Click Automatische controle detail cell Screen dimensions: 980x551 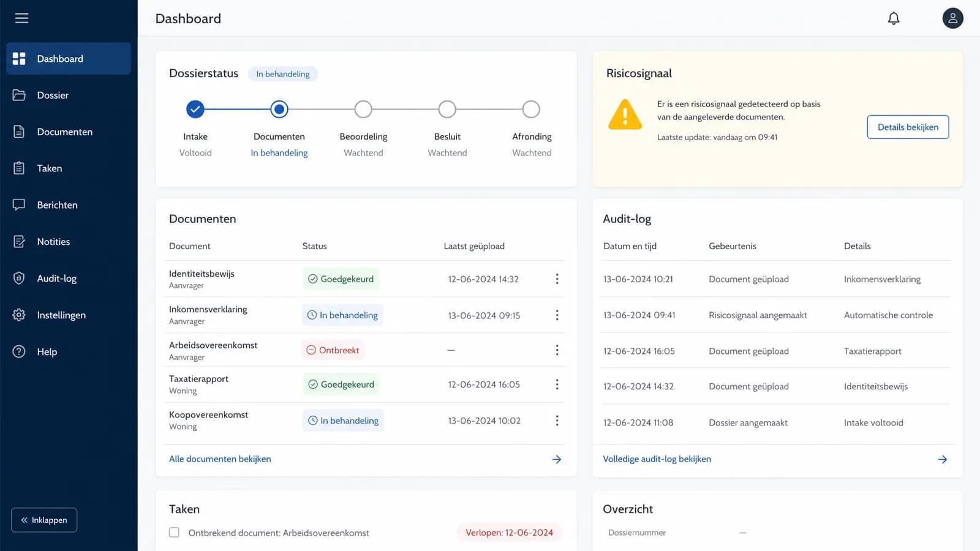pyautogui.click(x=888, y=315)
